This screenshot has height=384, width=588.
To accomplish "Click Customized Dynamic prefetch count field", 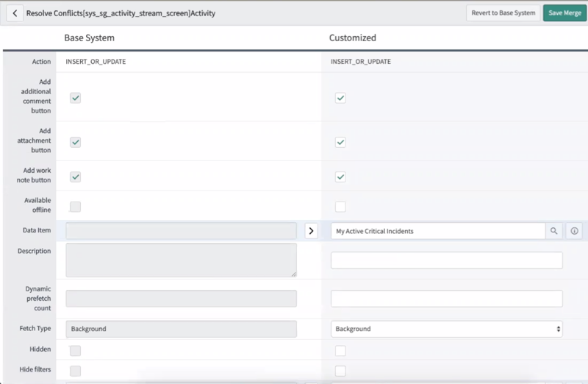I will 447,299.
